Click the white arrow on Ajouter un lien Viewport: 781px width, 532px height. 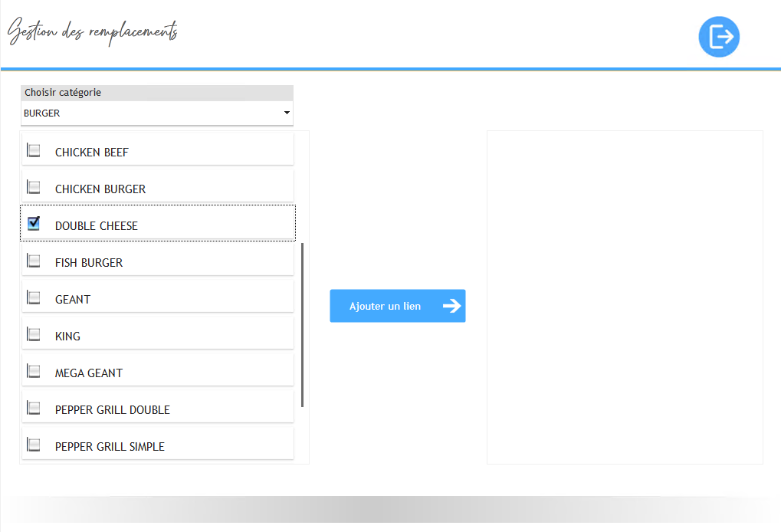(451, 306)
